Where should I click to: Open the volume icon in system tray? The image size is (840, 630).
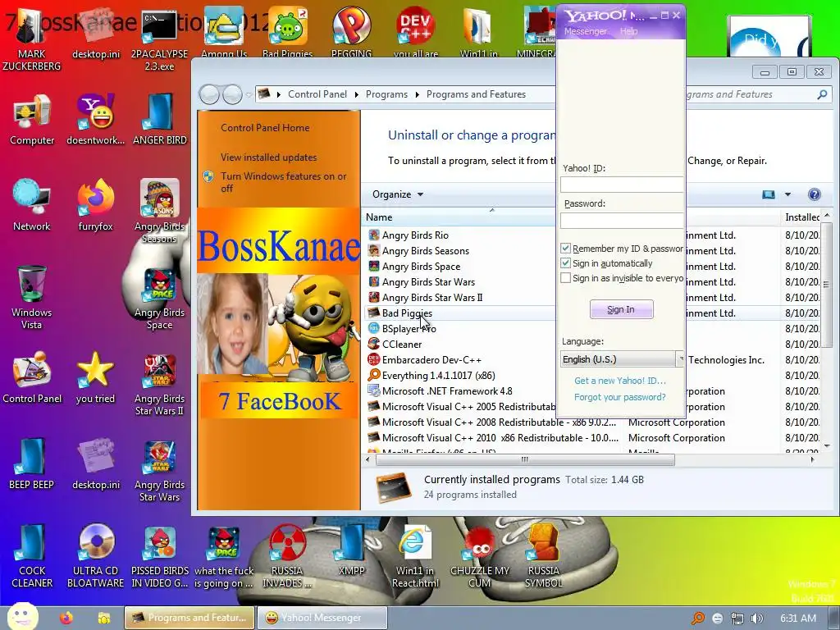click(x=757, y=619)
